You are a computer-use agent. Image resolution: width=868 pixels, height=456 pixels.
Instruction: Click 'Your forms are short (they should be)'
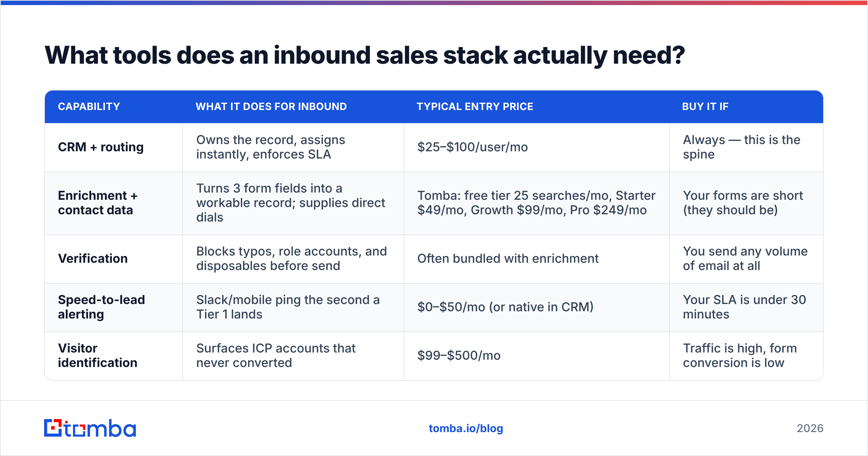[x=743, y=203]
